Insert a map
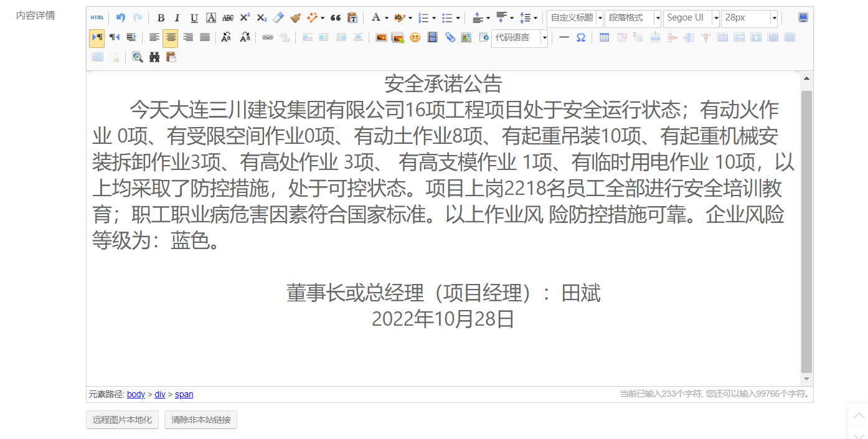Screen dimensions: 868x439 (466, 37)
